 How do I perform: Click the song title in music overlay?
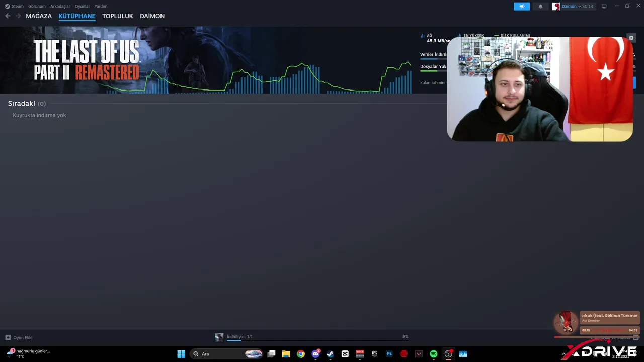pyautogui.click(x=610, y=315)
